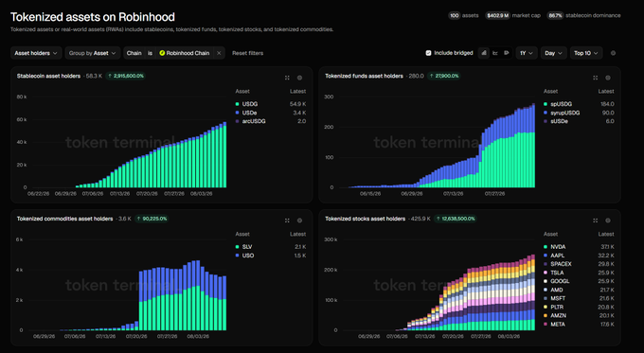Image resolution: width=644 pixels, height=353 pixels.
Task: Open the Group by Asset dropdown
Action: 93,53
